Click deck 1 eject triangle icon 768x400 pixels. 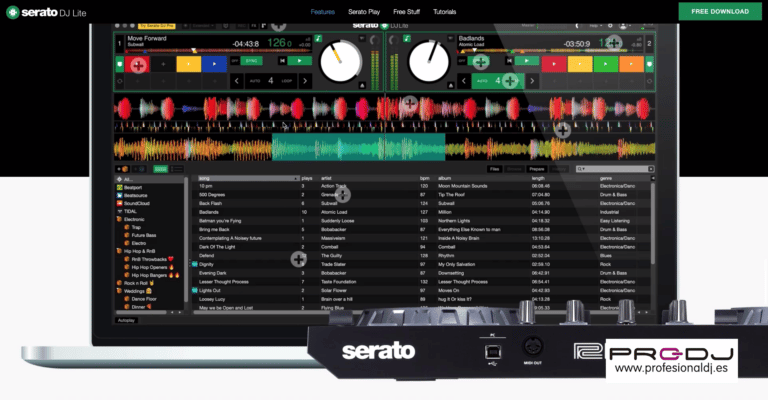362,85
